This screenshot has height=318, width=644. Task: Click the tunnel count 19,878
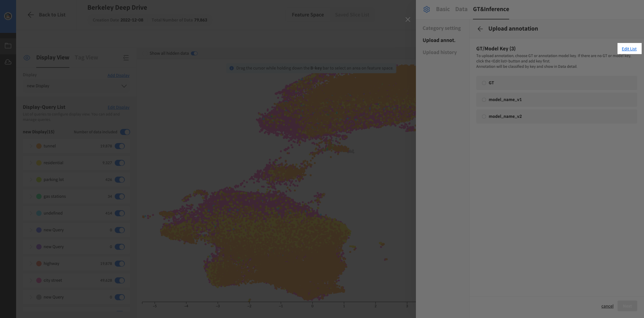pyautogui.click(x=106, y=146)
